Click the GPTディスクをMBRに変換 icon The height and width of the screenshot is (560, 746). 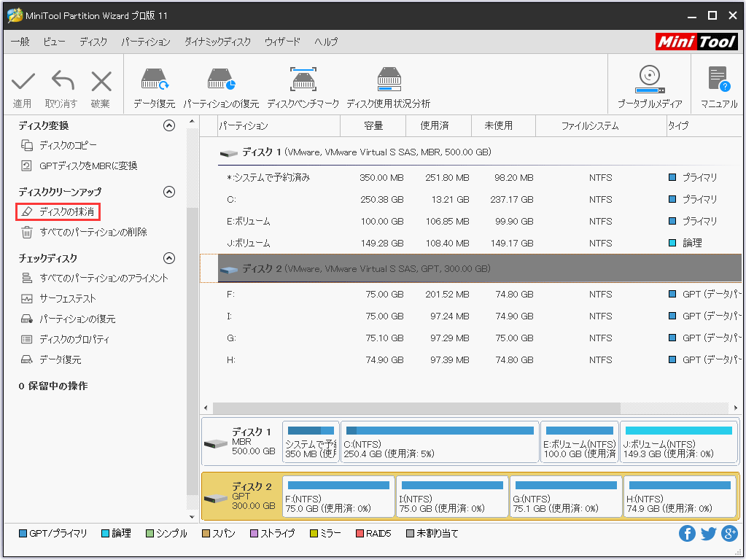click(x=27, y=166)
